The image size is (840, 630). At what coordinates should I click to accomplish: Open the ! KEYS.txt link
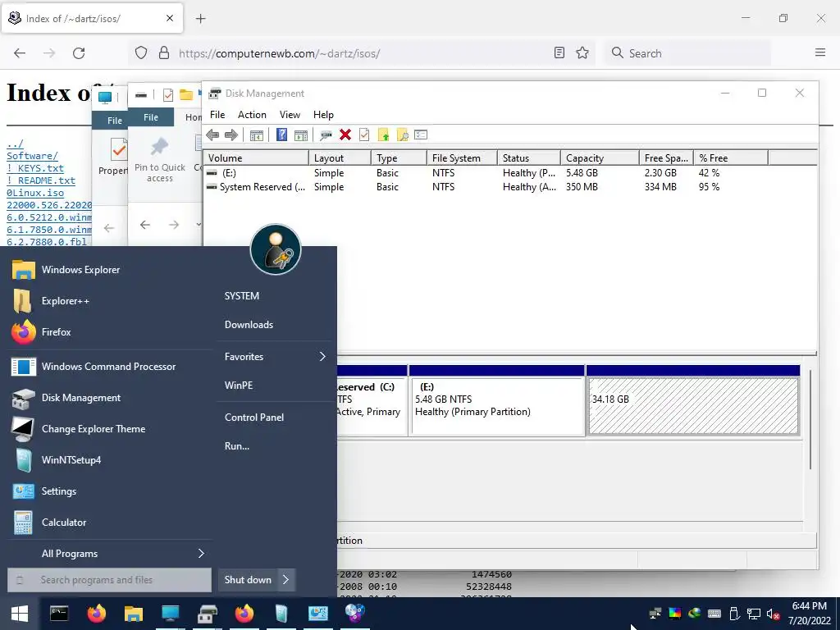tap(34, 168)
